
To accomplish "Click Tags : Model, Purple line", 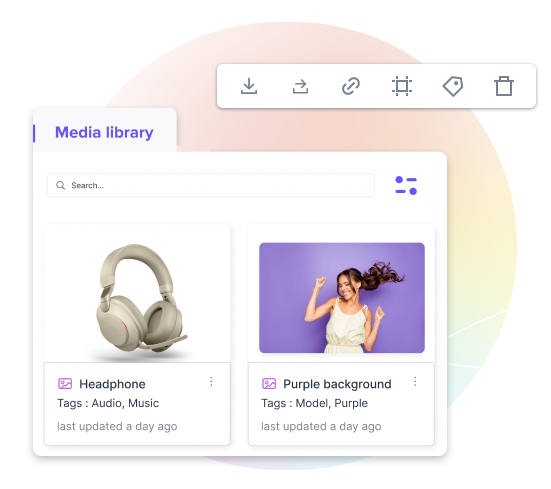I will coord(314,403).
